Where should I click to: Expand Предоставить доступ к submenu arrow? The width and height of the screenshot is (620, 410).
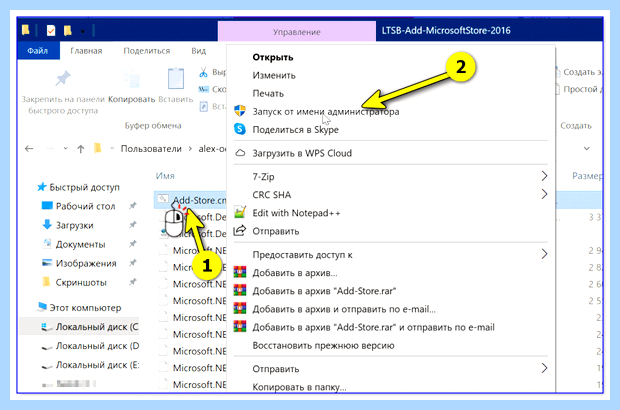pyautogui.click(x=544, y=254)
